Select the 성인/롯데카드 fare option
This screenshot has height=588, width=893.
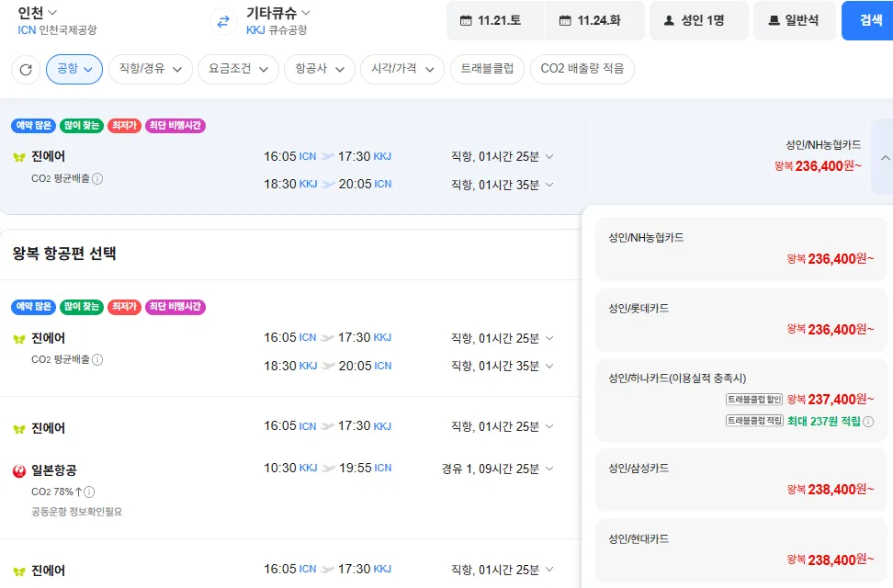tap(740, 320)
